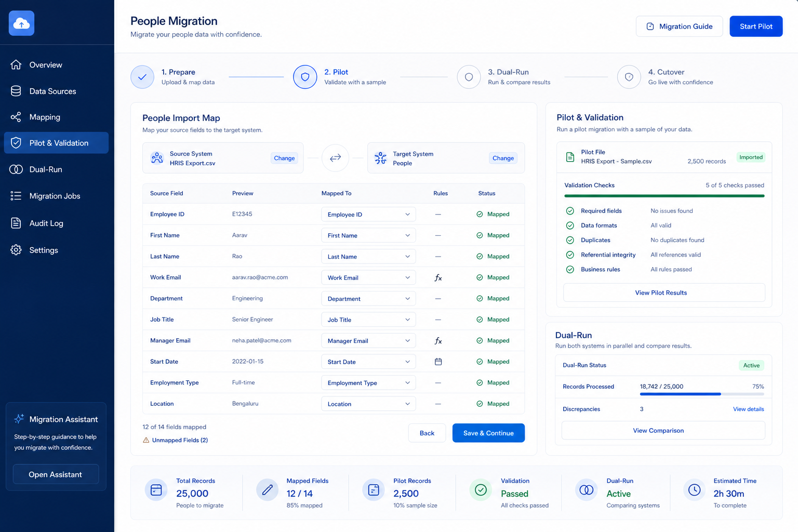Click the Mapped Fields pencil icon

pyautogui.click(x=268, y=489)
